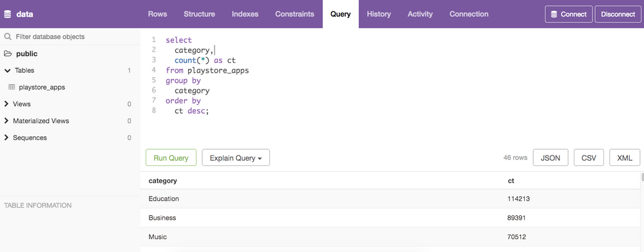Expand the Sequences section
The image size is (644, 252).
(6, 138)
